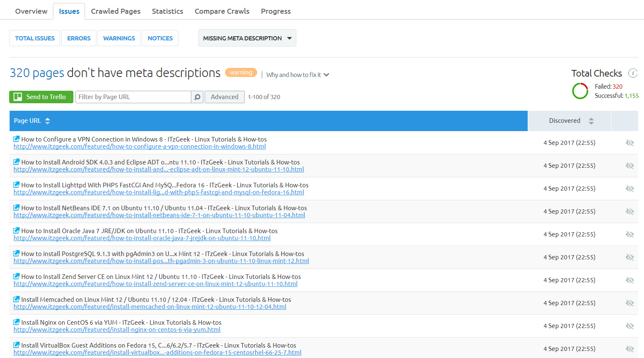Image resolution: width=644 pixels, height=358 pixels.
Task: Filter by Warnings
Action: click(119, 38)
